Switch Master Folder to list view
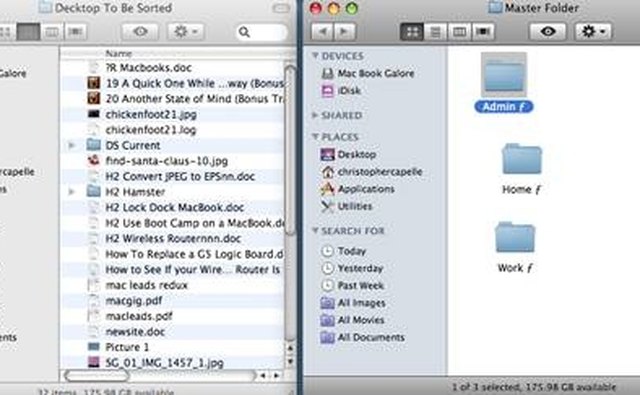Image resolution: width=640 pixels, height=395 pixels. (x=435, y=31)
